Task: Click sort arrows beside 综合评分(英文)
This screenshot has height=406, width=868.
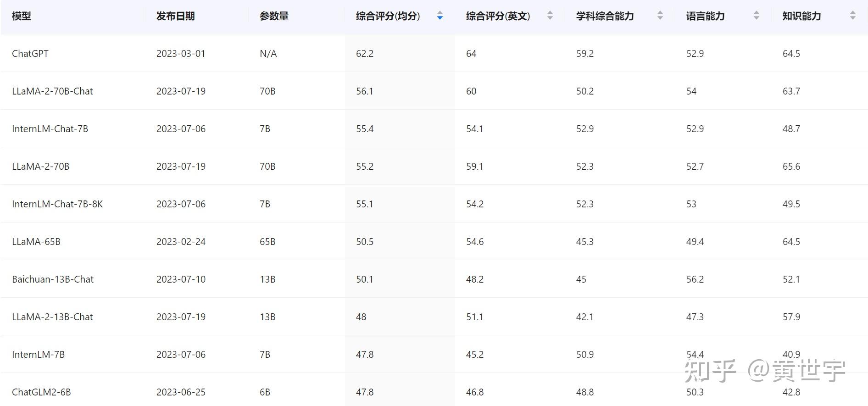Action: pos(550,16)
